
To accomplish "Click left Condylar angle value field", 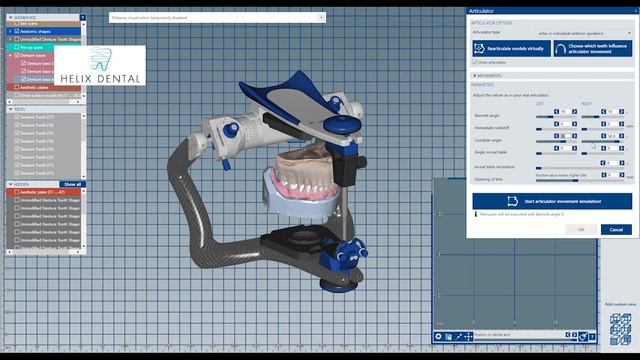I will (565, 136).
